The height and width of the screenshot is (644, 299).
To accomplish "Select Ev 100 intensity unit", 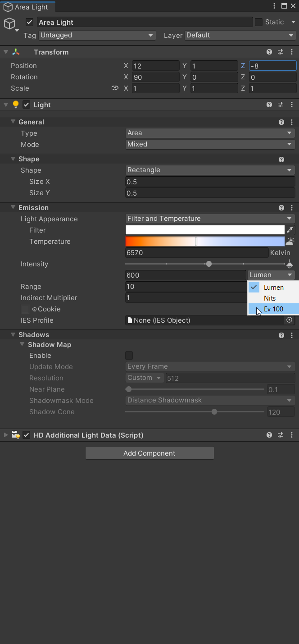I will tap(273, 309).
